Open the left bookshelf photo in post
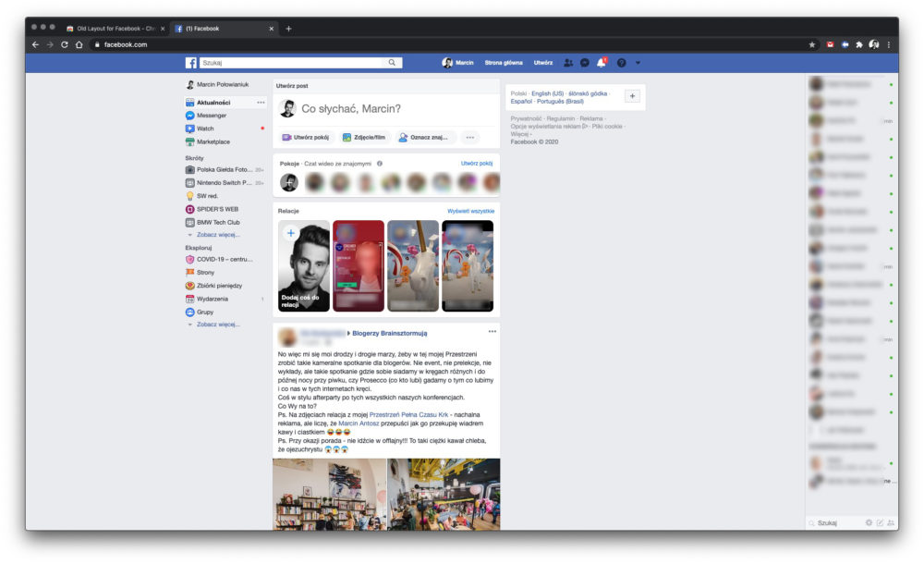Screen dimensions: 924x564 click(x=329, y=495)
